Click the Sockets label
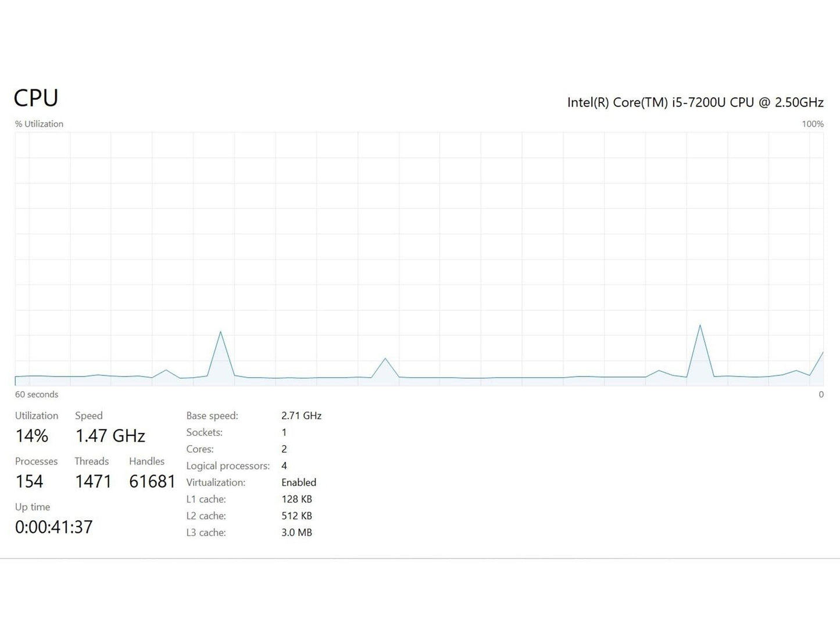This screenshot has height=630, width=840. point(204,432)
